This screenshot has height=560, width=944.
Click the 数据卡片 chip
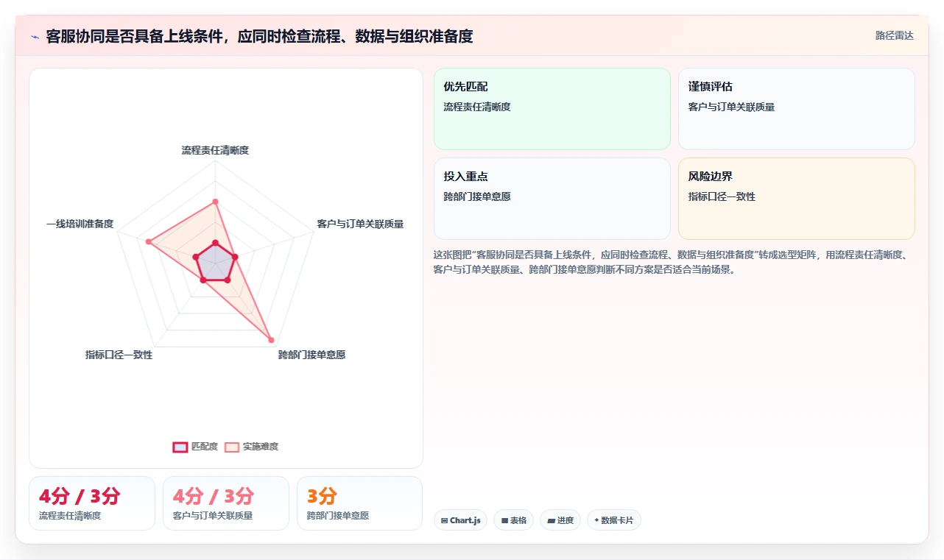614,520
